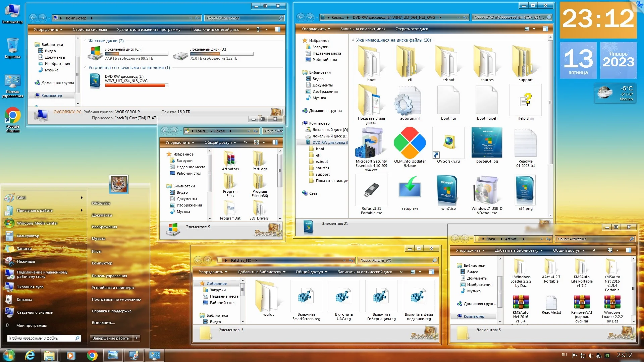
Task: Click Панель управления in Start menu
Action: click(x=109, y=276)
